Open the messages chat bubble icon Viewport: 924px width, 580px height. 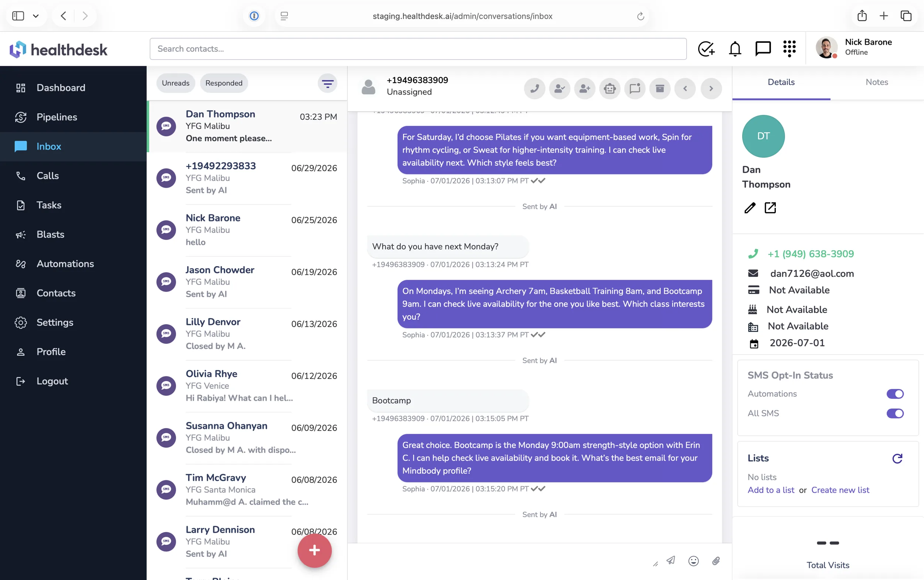(763, 49)
